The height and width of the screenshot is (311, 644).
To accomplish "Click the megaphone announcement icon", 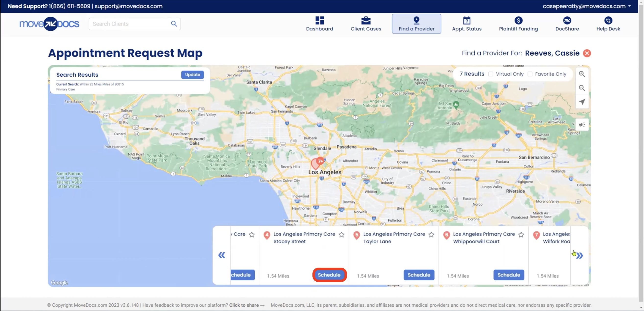I will point(582,124).
